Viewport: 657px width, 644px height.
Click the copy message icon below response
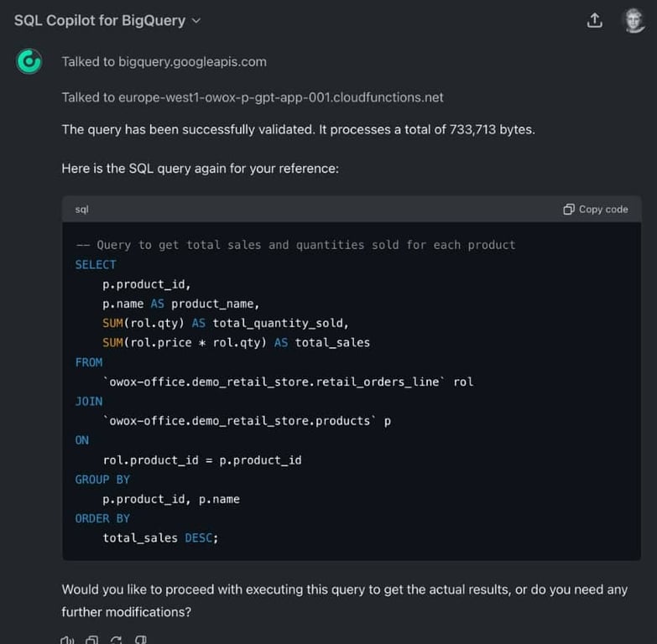(91, 640)
